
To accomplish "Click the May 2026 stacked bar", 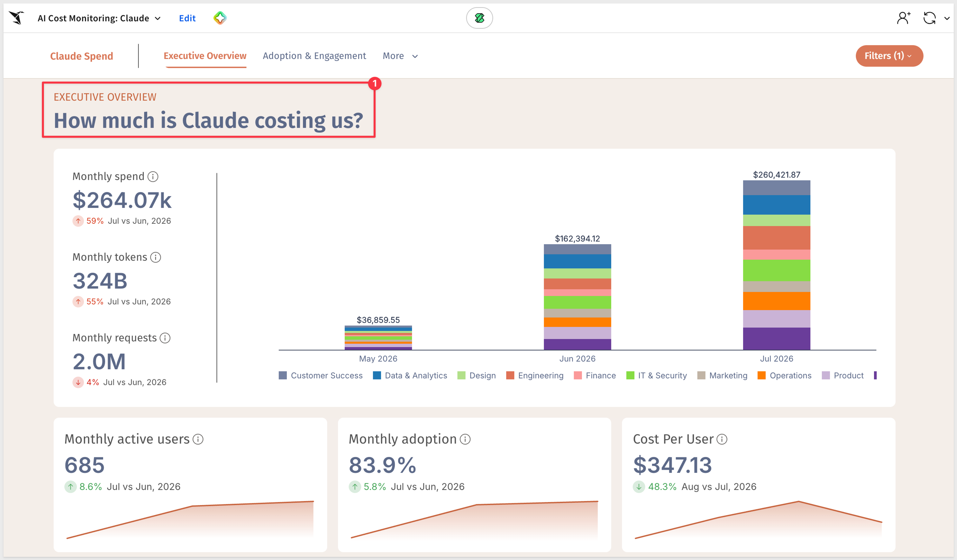I will pyautogui.click(x=378, y=338).
